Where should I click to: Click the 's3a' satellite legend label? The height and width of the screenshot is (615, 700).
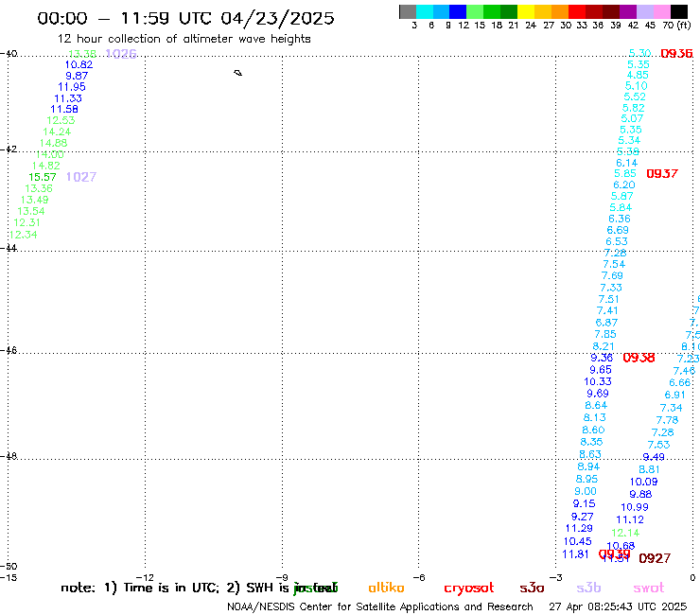coord(532,588)
